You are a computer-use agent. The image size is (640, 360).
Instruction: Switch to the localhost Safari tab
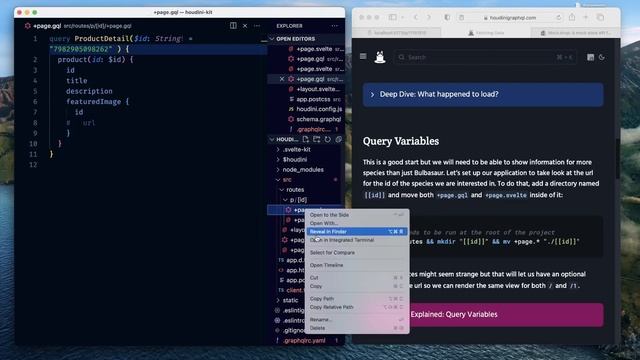pos(397,33)
